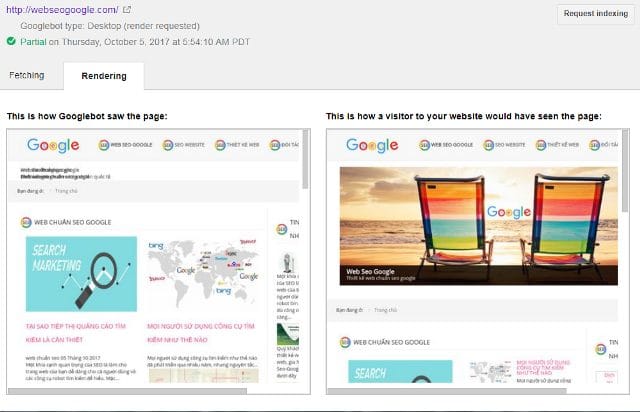
Task: Click the partial SEARCH thumbnail in visitor preview
Action: pyautogui.click(x=400, y=372)
